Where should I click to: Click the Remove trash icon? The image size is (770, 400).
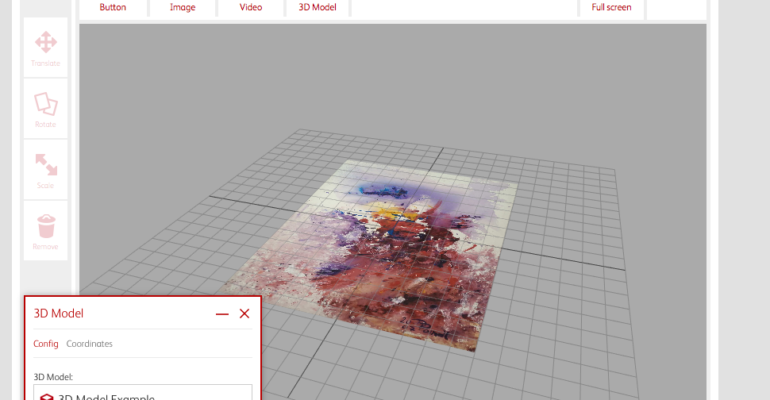[46, 226]
